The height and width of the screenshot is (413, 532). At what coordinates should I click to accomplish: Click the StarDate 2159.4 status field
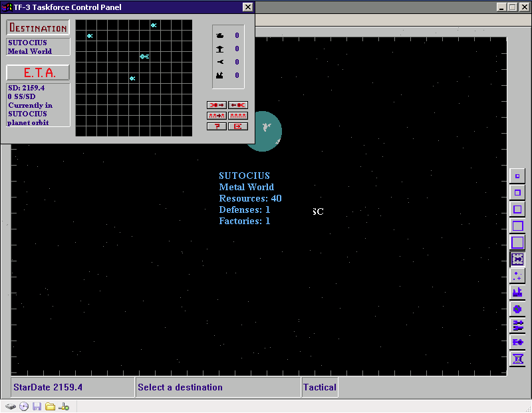(72, 387)
